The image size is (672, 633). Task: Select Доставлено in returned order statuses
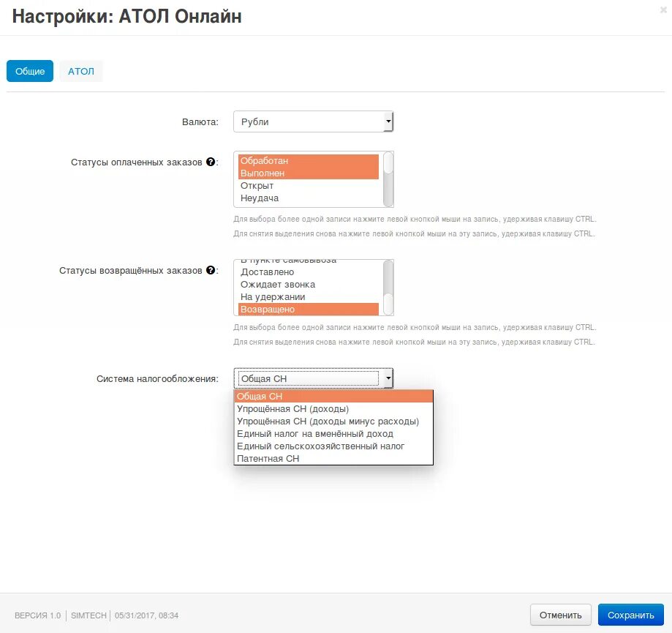tap(308, 272)
